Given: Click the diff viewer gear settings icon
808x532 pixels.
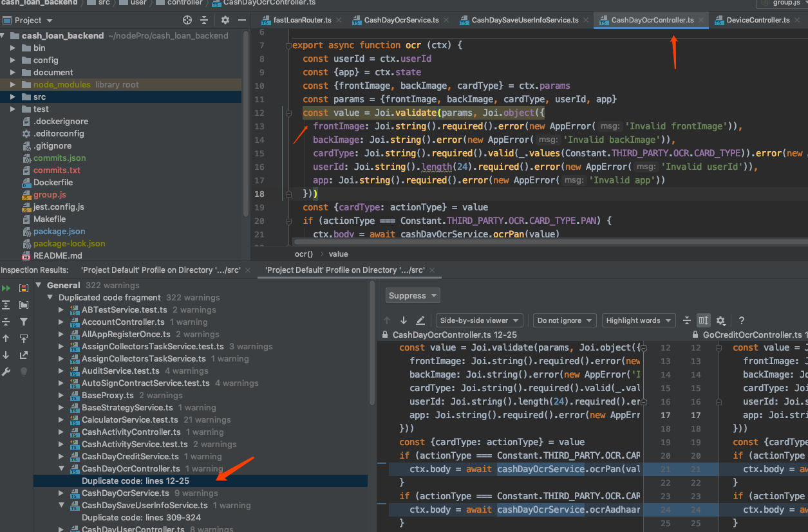Looking at the screenshot, I should tap(721, 320).
